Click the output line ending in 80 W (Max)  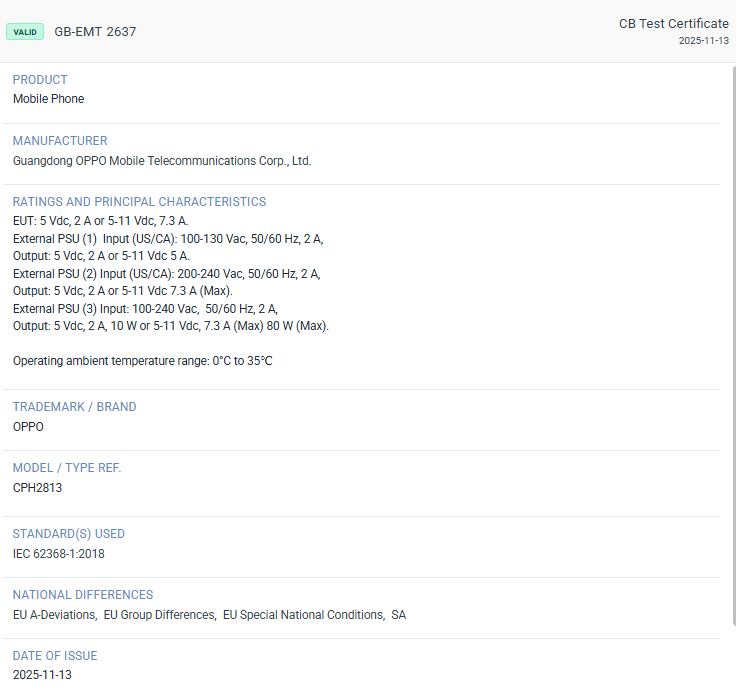click(170, 326)
